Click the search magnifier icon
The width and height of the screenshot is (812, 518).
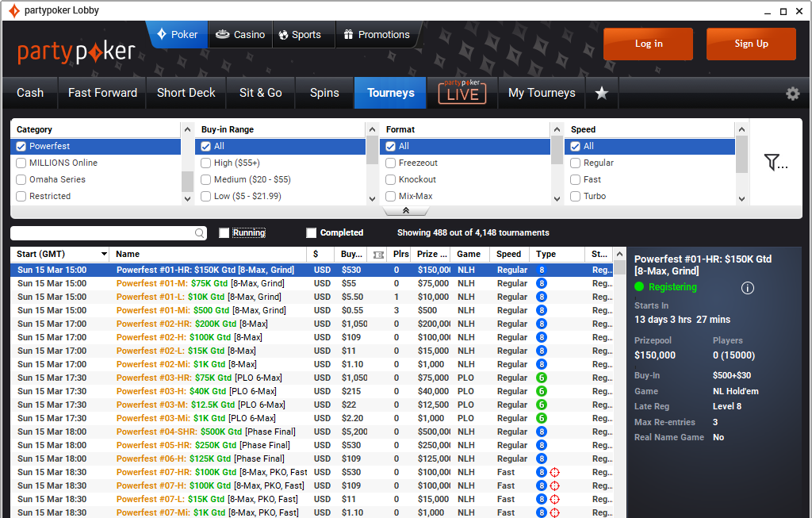coord(199,233)
